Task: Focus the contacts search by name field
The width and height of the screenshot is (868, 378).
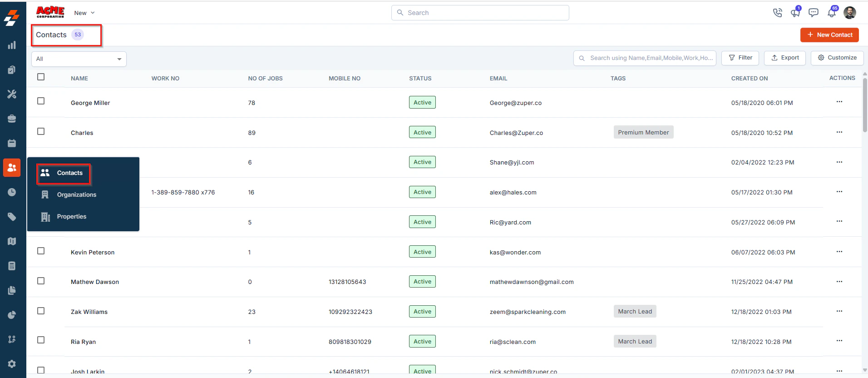Action: tap(645, 58)
